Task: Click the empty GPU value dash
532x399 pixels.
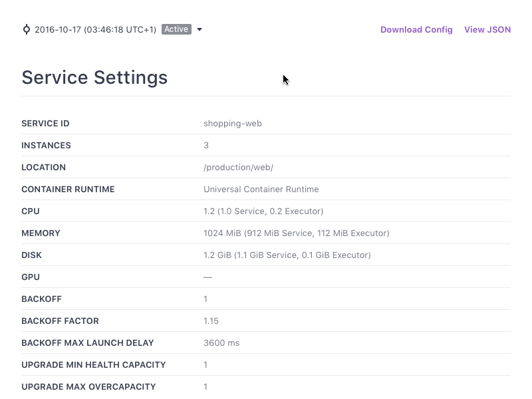Action: tap(207, 277)
